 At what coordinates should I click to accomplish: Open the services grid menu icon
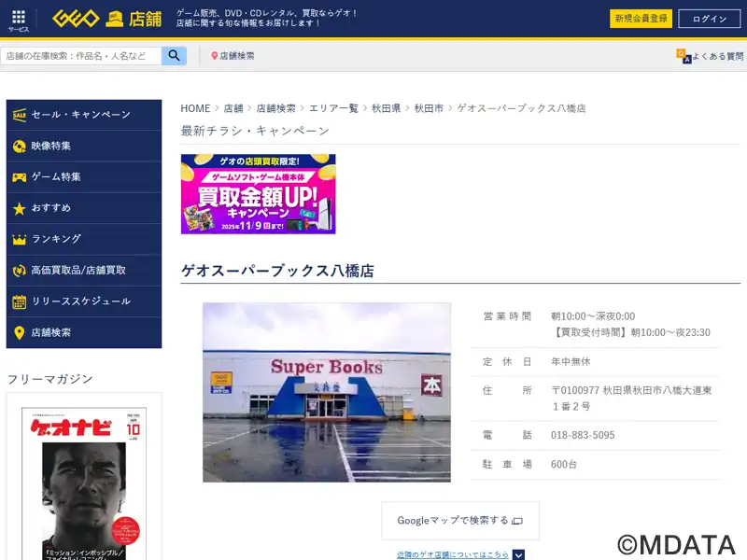pos(19,19)
